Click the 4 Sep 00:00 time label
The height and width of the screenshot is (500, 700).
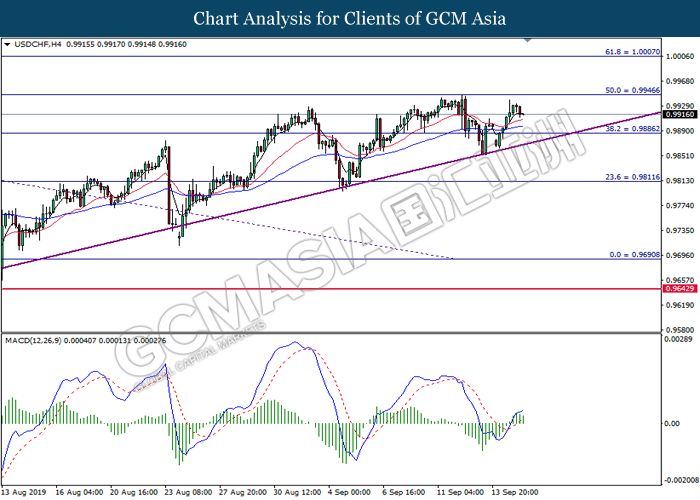(349, 492)
